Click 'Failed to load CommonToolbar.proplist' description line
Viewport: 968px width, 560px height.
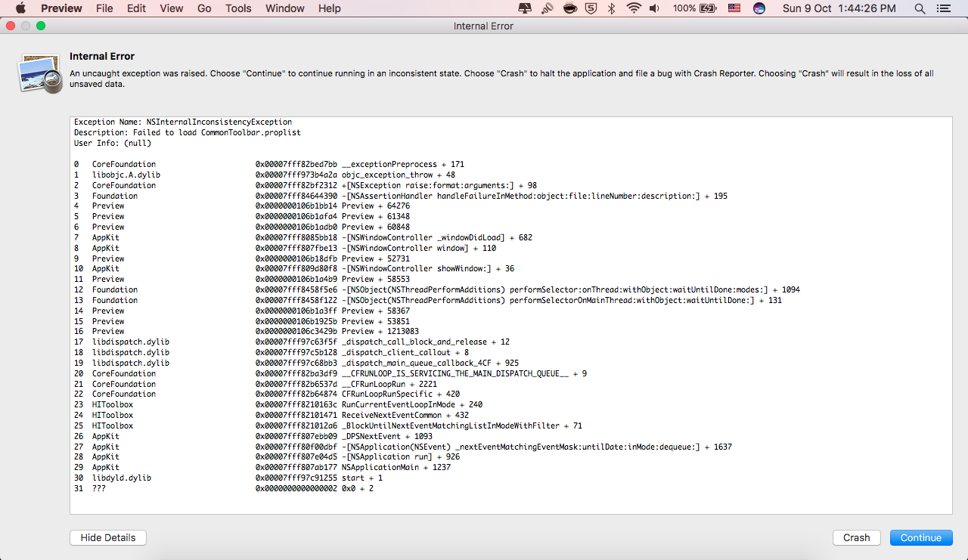point(188,132)
